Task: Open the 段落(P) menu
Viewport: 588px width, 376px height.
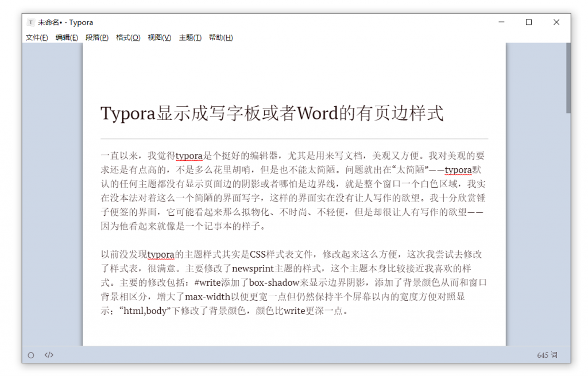Action: coord(97,38)
